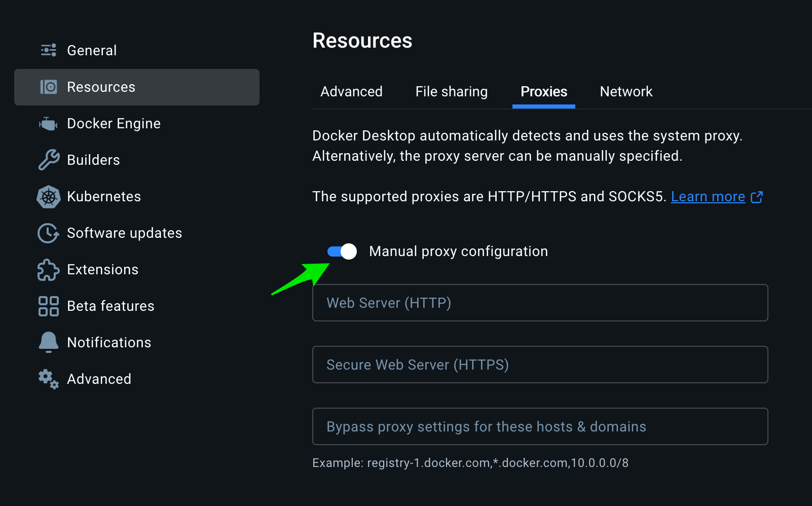Click the Docker Engine whale icon
812x506 pixels.
pos(49,123)
